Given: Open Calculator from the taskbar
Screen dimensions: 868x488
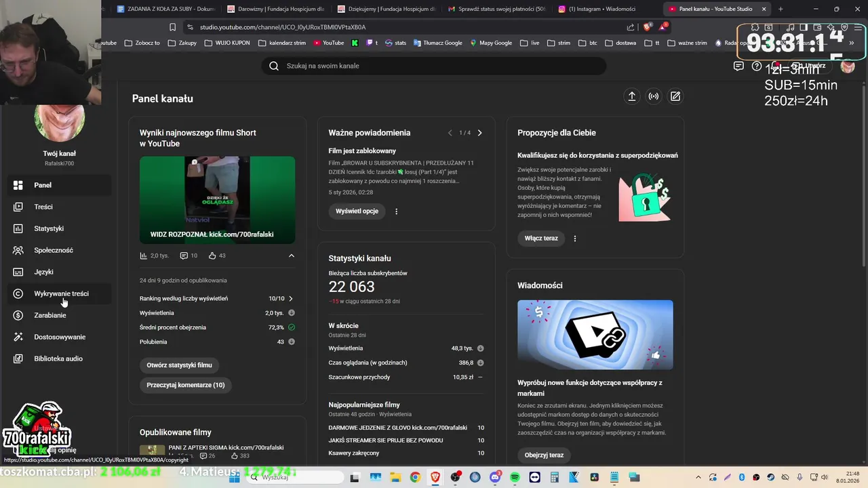Looking at the screenshot, I should pyautogui.click(x=555, y=477).
